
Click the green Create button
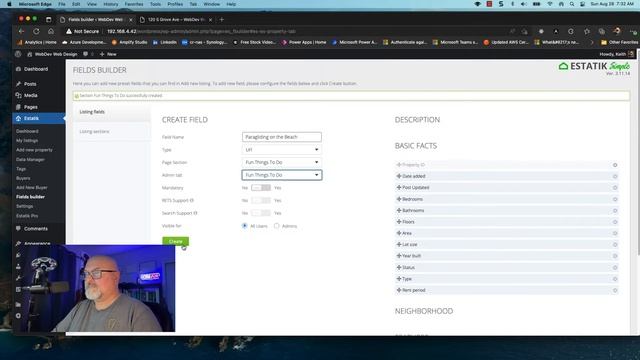[176, 242]
